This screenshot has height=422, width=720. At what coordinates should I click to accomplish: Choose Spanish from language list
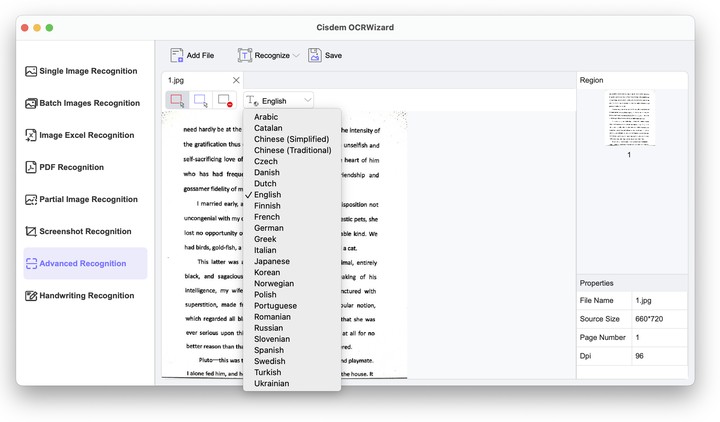[292, 350]
